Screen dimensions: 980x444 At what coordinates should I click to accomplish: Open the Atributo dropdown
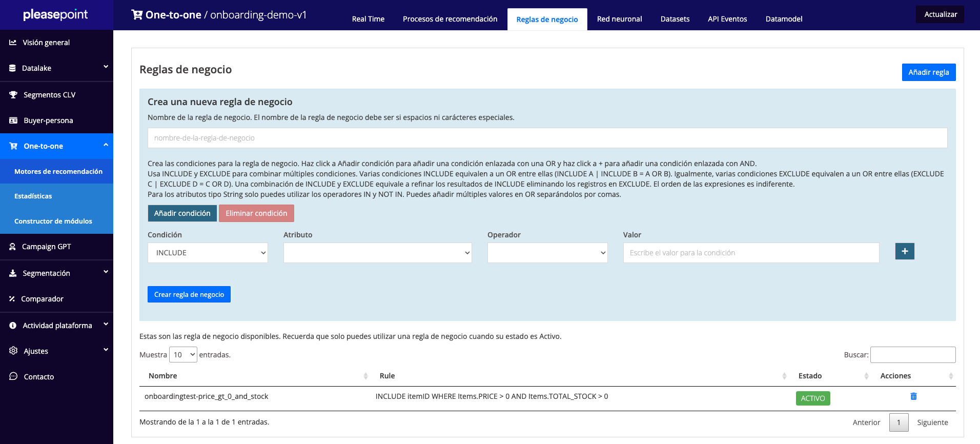377,253
